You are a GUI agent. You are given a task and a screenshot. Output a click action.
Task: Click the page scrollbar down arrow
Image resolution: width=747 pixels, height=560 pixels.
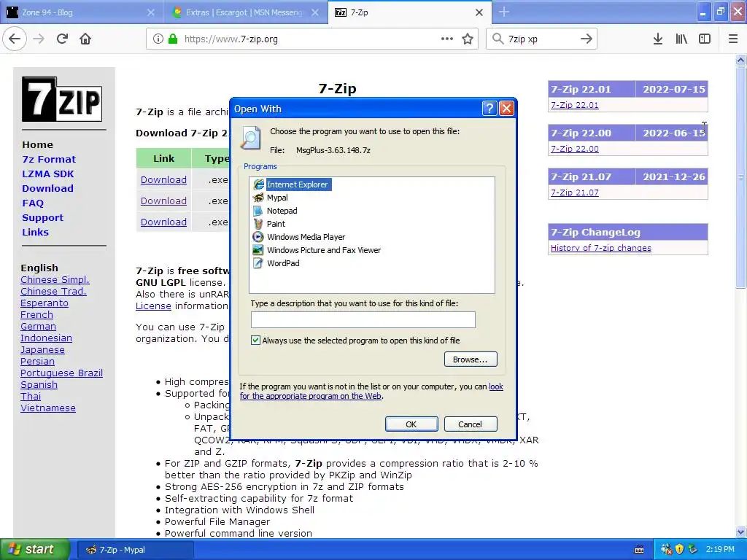pyautogui.click(x=740, y=532)
